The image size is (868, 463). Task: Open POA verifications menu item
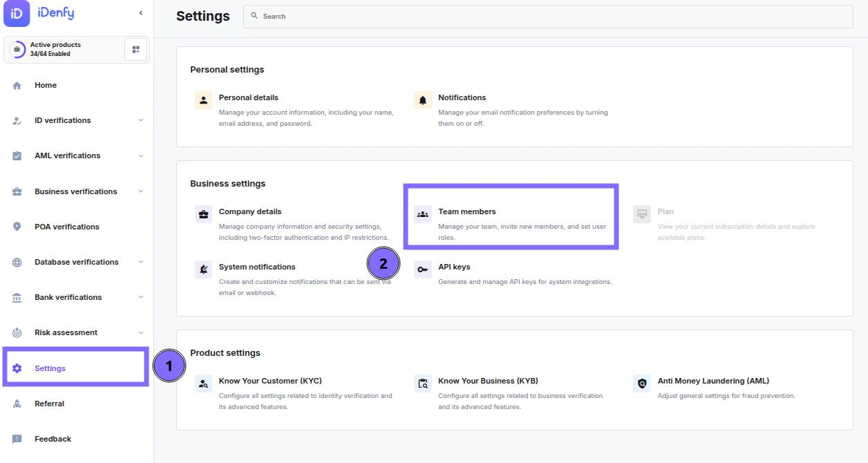click(67, 227)
